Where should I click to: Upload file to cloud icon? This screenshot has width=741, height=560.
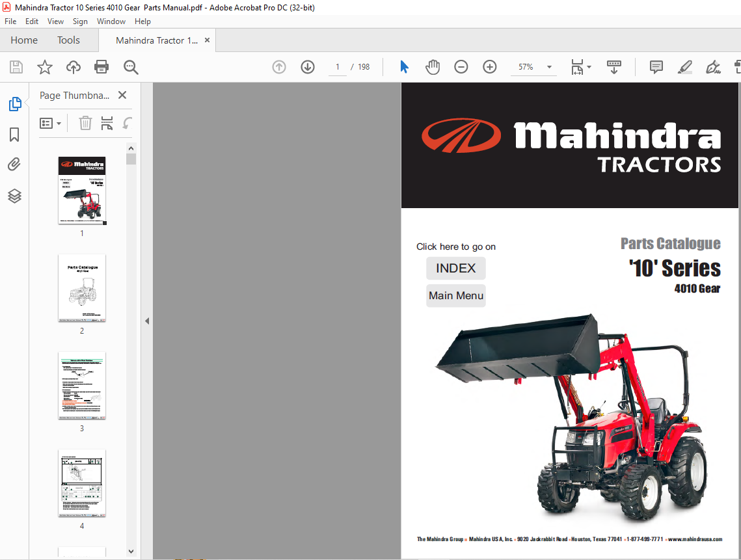click(74, 67)
